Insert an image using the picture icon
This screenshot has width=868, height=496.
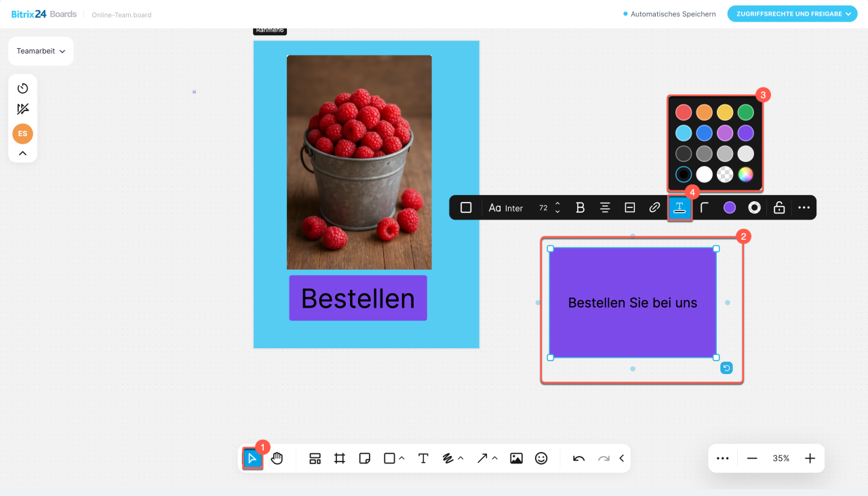pyautogui.click(x=516, y=459)
